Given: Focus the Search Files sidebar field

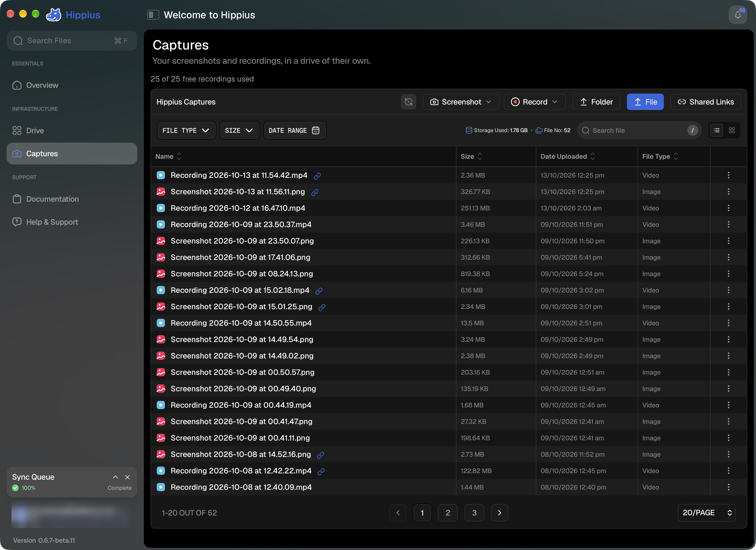Looking at the screenshot, I should click(x=72, y=41).
